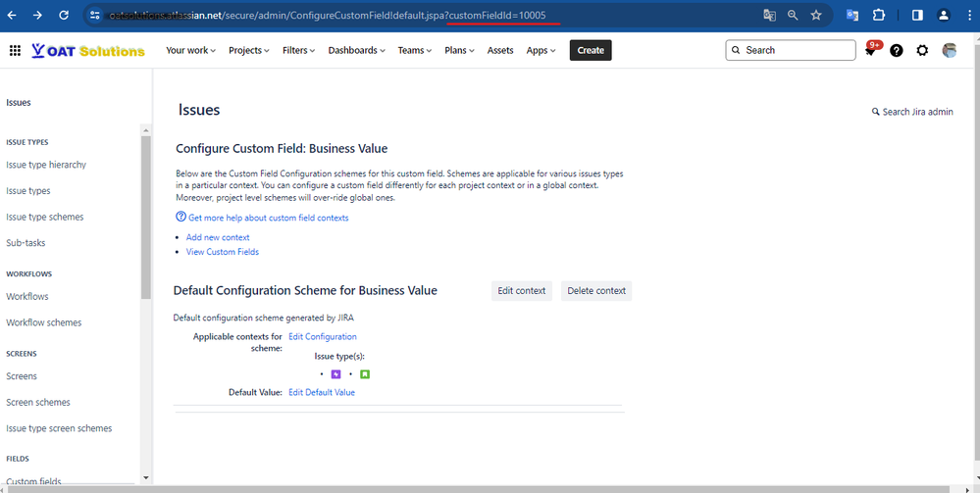The image size is (980, 493).
Task: Click the FIELDS sidebar section label
Action: [x=18, y=459]
